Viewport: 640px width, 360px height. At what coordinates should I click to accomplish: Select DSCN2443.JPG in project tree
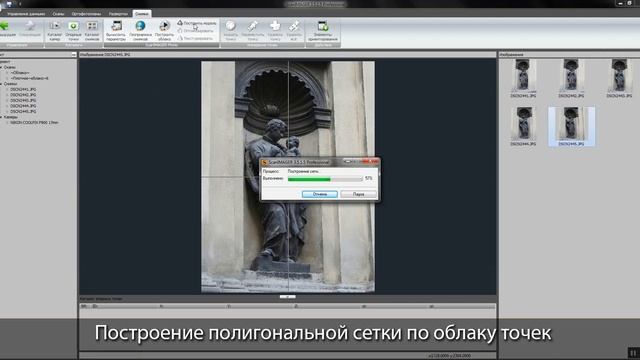23,100
